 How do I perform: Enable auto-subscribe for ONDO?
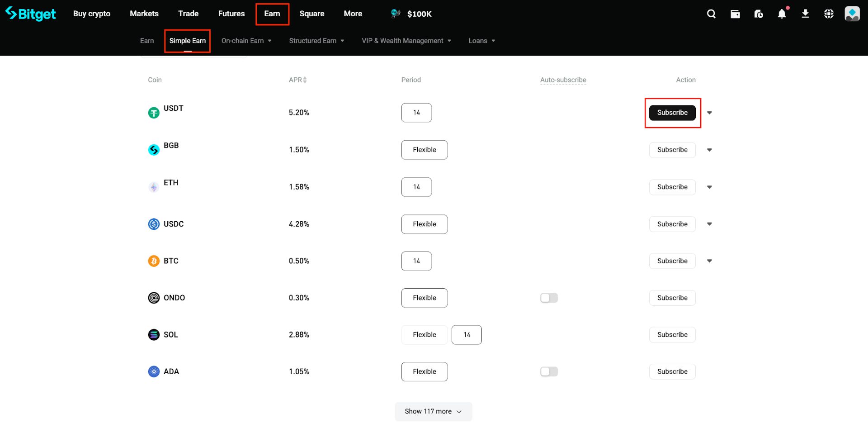(x=549, y=298)
